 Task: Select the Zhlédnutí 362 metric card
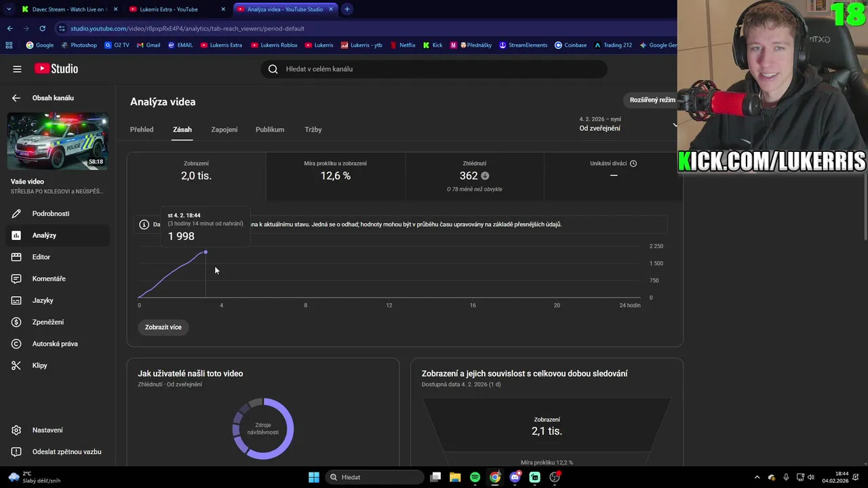[475, 176]
